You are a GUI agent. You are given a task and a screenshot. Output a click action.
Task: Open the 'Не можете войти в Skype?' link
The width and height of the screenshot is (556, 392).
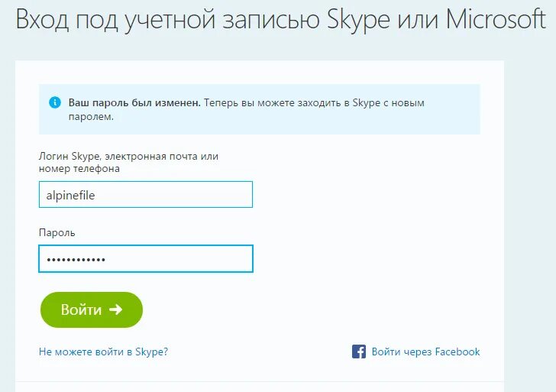coord(103,352)
